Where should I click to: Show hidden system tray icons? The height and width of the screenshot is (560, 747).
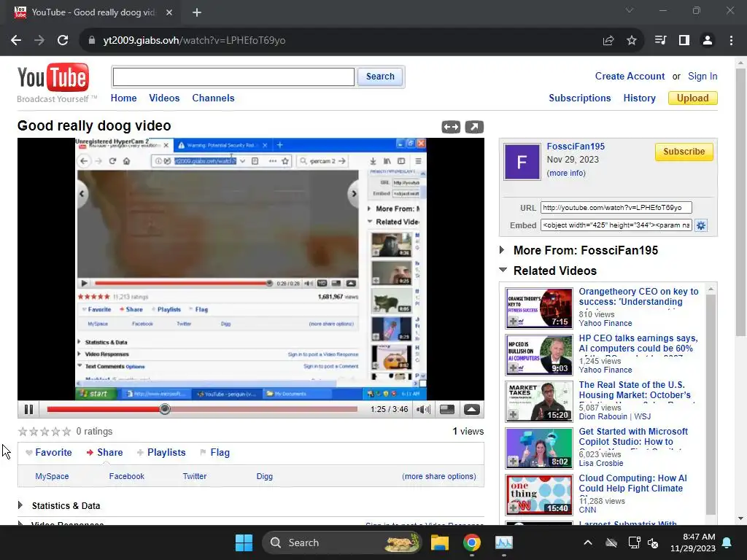click(x=588, y=542)
